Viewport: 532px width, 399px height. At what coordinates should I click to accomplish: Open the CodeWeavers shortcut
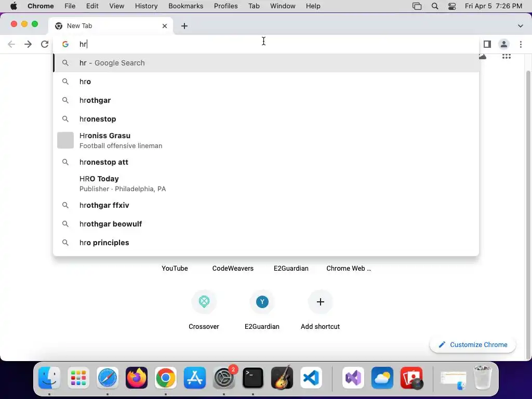pos(233,268)
